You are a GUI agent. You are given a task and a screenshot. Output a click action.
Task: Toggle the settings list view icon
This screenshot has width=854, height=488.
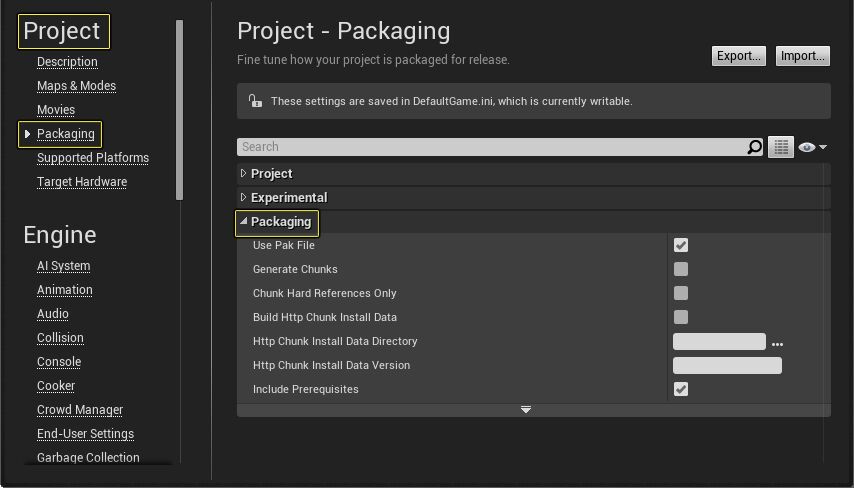pos(781,147)
